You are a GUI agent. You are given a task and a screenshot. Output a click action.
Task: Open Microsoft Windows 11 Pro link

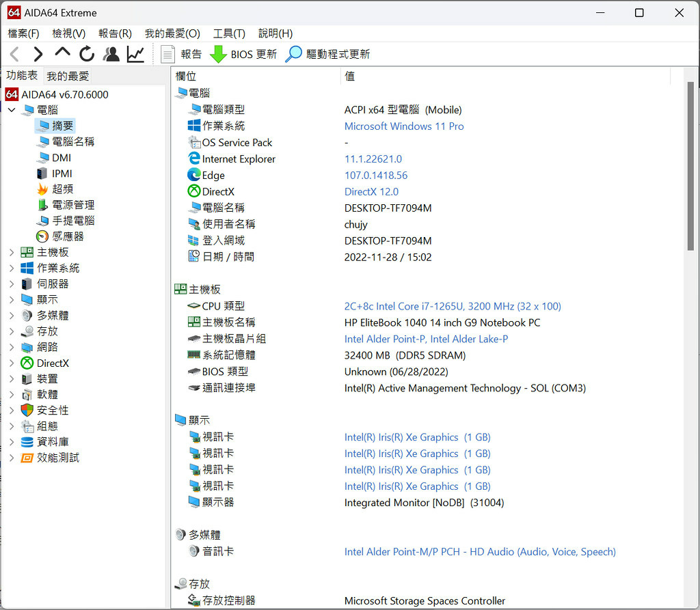pos(404,126)
